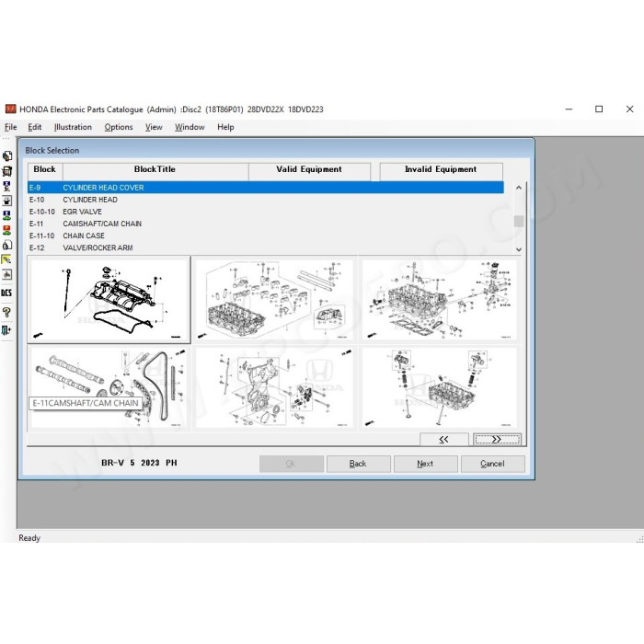Select the top hat wizard icon

(7, 201)
